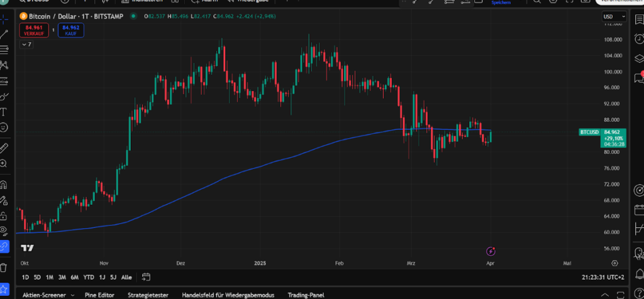Activate the magnet mode tool
Image resolution: width=644 pixels, height=299 pixels.
pyautogui.click(x=4, y=185)
